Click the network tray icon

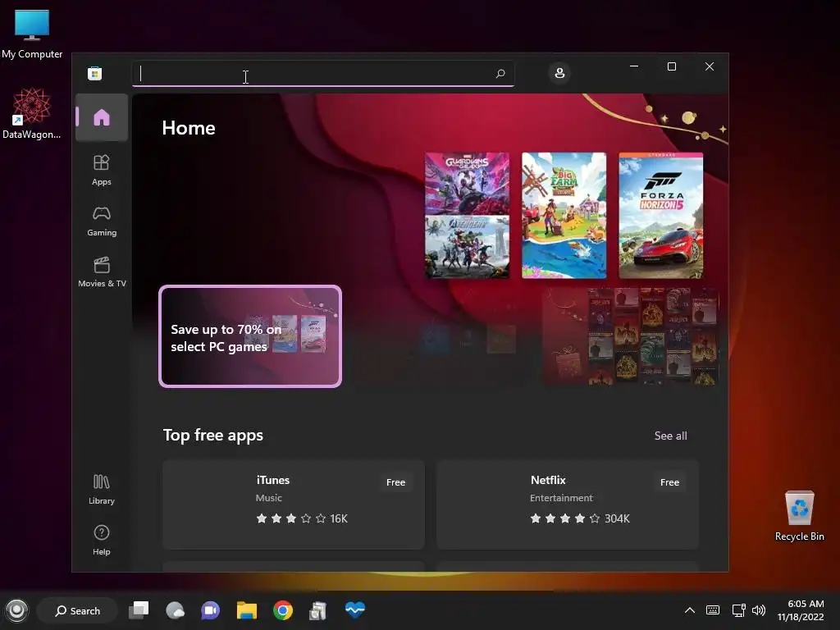click(738, 610)
